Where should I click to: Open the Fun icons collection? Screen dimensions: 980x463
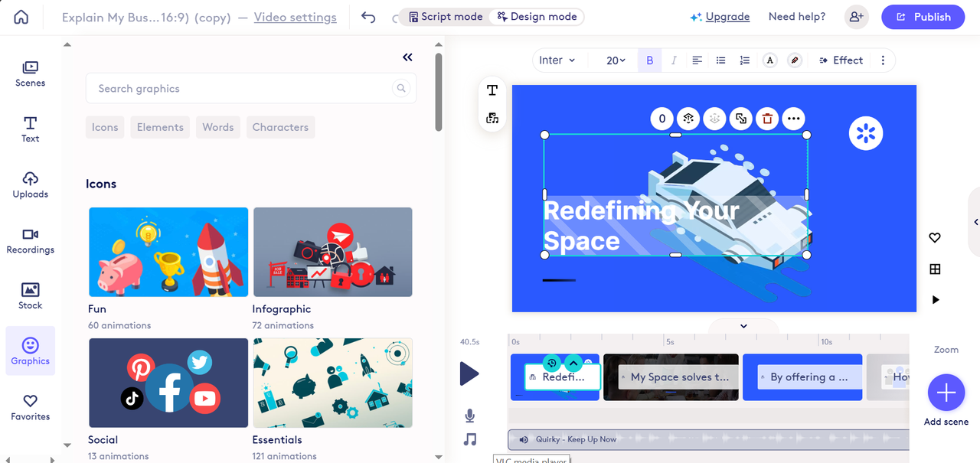tap(168, 252)
